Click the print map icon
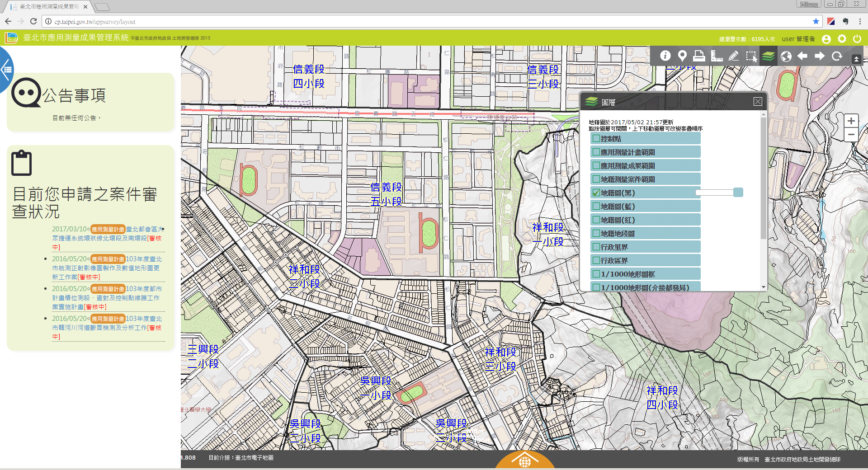 (x=699, y=56)
